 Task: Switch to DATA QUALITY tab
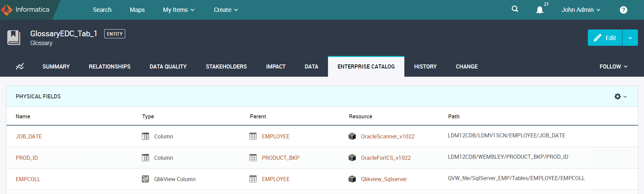[x=168, y=66]
